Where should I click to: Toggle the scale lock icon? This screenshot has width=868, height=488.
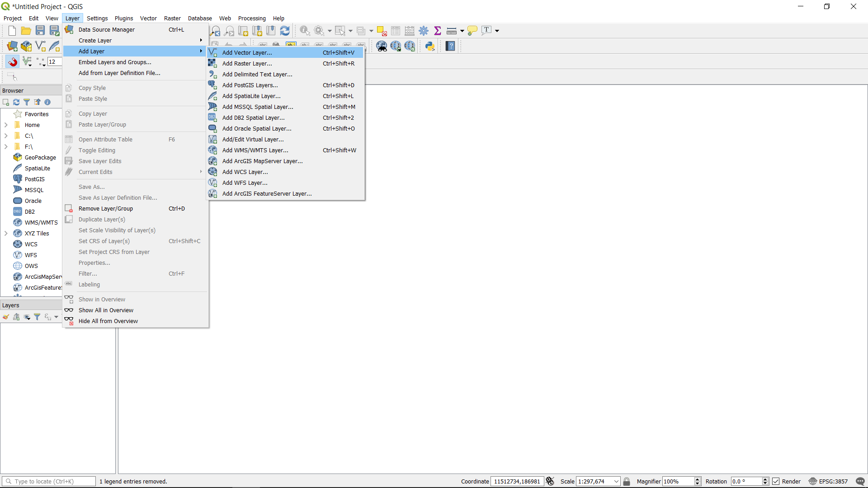[x=627, y=481]
